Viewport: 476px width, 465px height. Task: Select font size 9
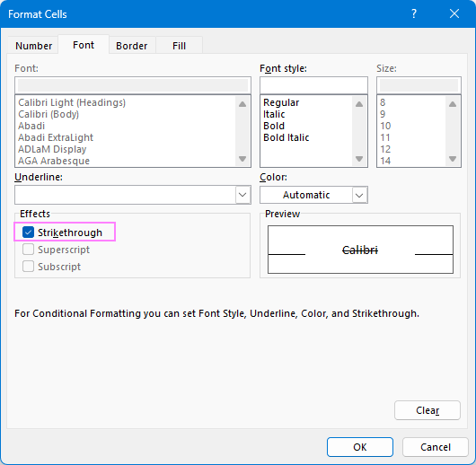383,114
